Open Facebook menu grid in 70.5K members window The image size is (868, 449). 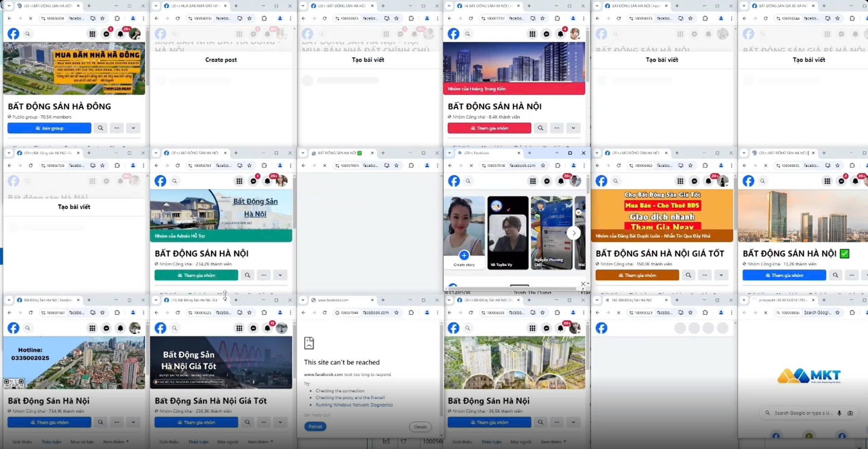point(92,34)
